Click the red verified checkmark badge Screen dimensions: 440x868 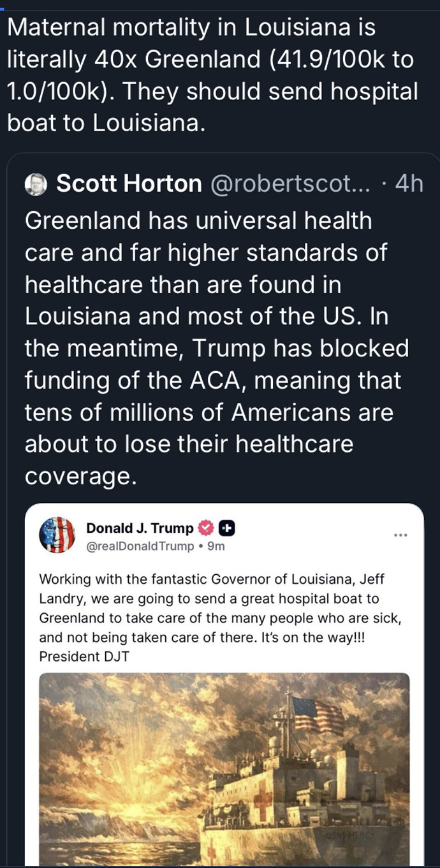206,528
